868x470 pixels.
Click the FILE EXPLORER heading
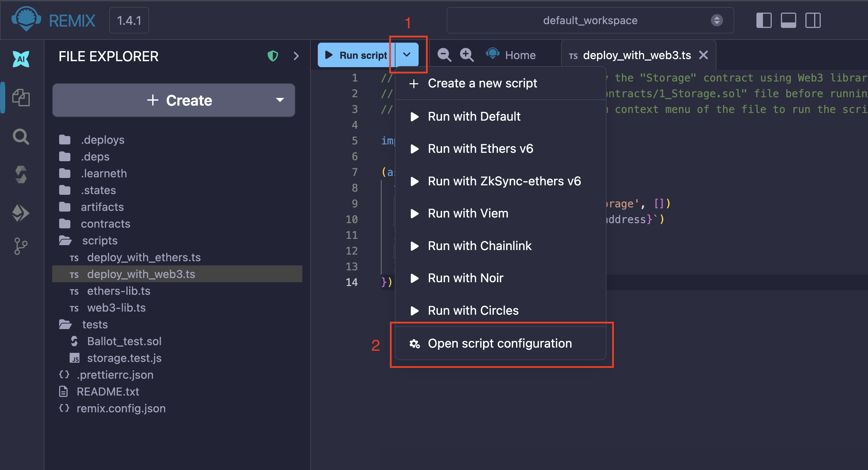[108, 56]
